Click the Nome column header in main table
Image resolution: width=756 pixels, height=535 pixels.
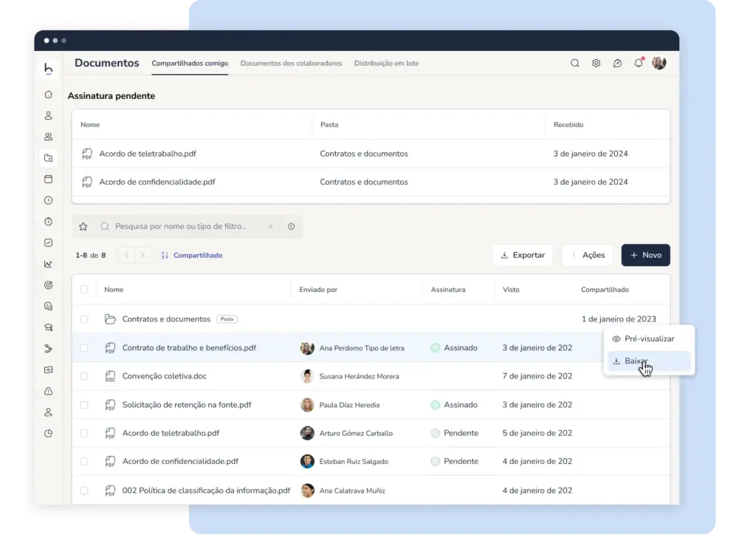coord(114,290)
